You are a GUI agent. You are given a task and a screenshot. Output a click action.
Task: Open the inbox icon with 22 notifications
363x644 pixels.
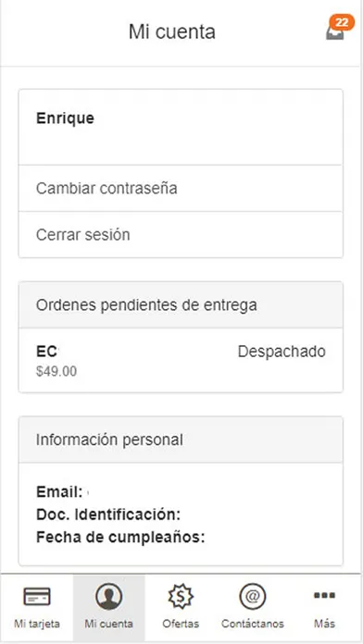click(334, 32)
